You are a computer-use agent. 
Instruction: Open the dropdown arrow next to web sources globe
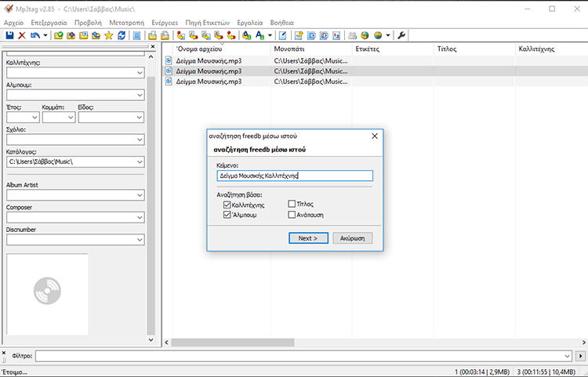[x=388, y=35]
